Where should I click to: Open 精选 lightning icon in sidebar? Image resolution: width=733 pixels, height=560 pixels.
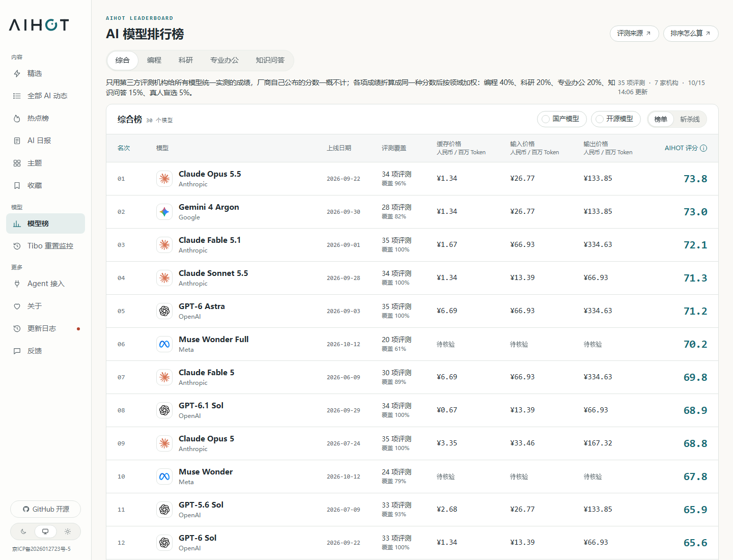[x=17, y=73]
